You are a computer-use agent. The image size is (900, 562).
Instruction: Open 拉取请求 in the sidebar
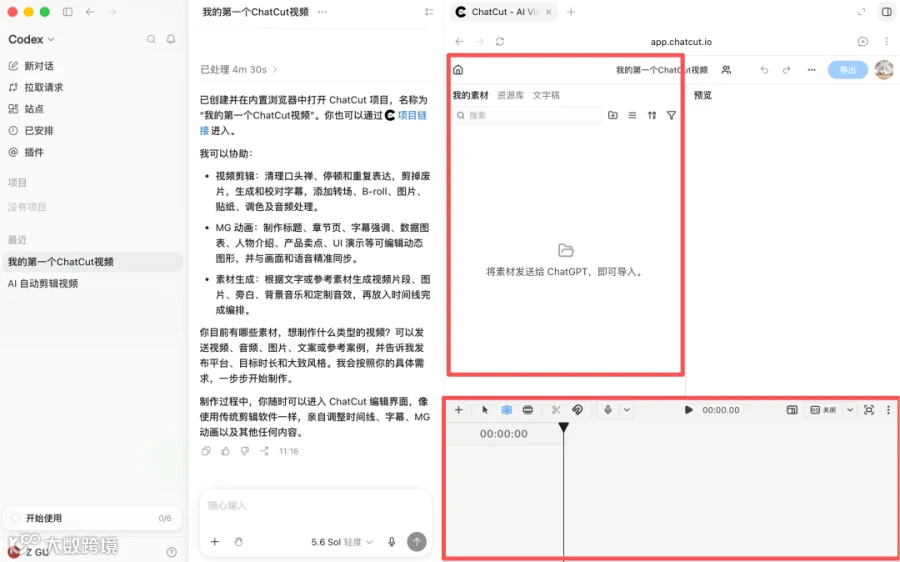(x=36, y=87)
